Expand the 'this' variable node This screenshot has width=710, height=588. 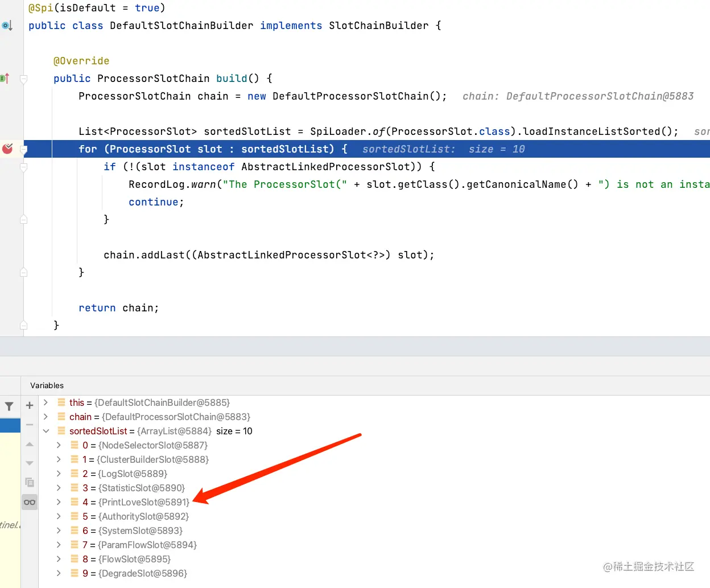(46, 402)
